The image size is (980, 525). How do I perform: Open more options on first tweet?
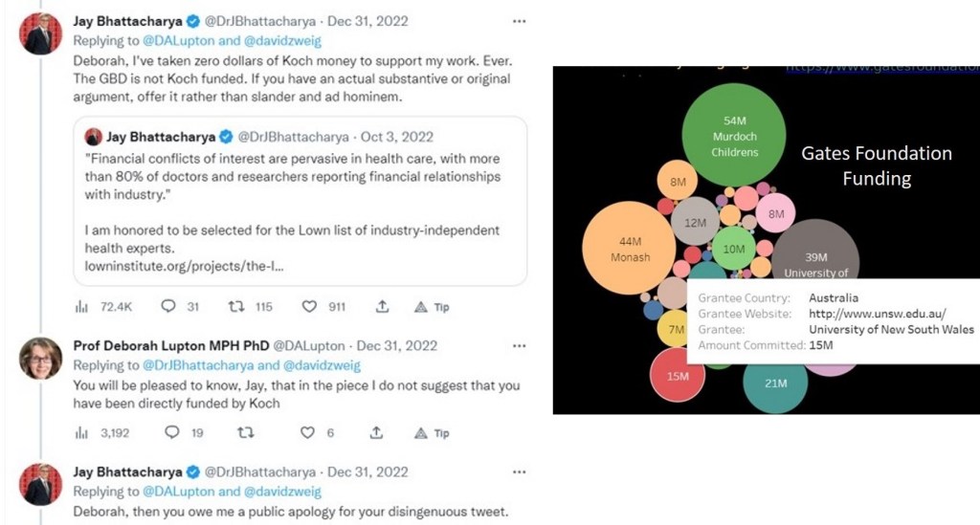[518, 21]
